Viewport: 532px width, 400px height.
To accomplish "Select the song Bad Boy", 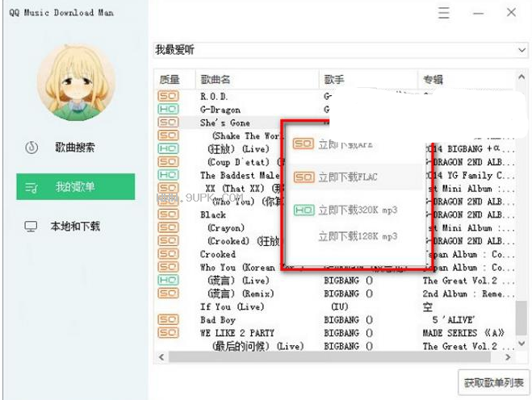I will tap(218, 320).
